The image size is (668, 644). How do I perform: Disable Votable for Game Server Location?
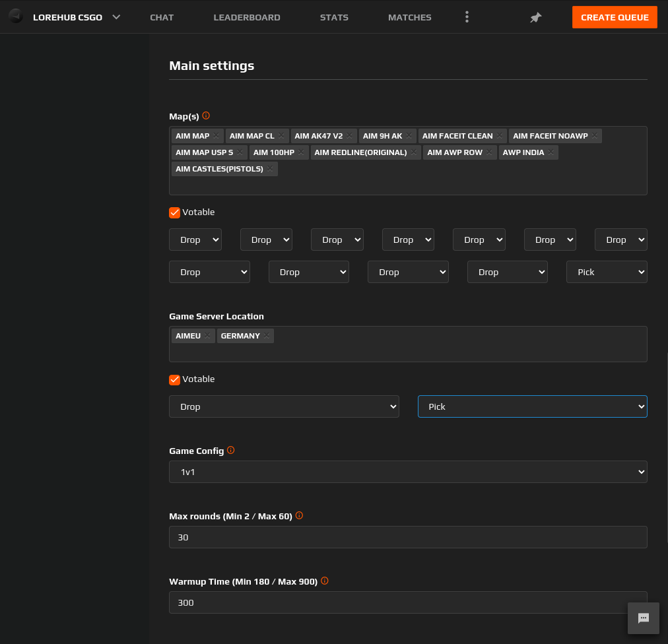(x=174, y=379)
